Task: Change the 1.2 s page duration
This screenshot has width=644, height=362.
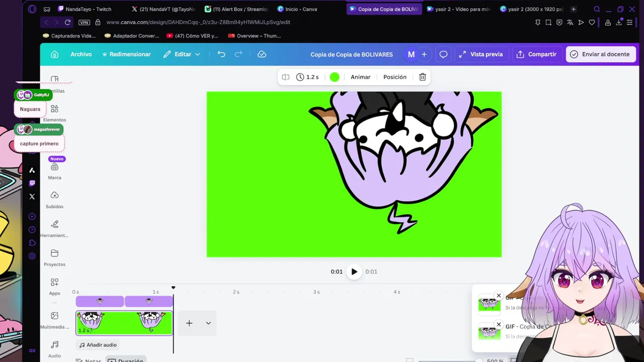Action: point(307,77)
